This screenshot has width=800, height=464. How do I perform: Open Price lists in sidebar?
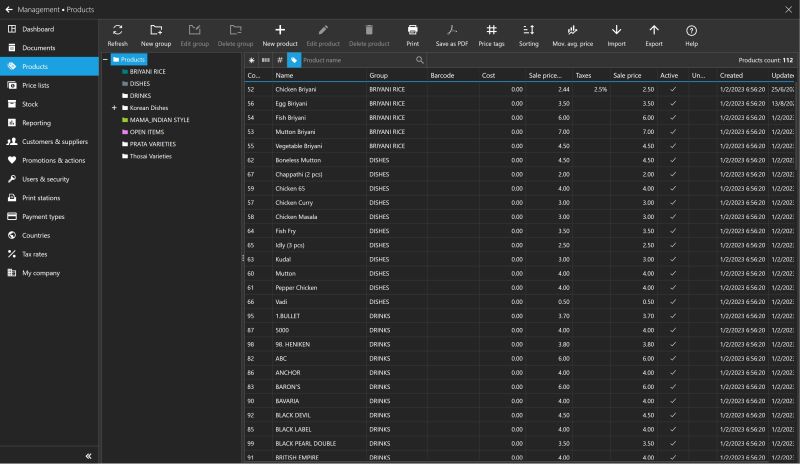(36, 85)
